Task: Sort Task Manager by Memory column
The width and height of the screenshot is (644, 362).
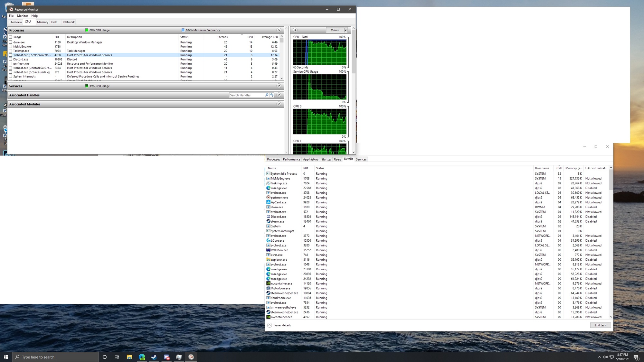Action: click(x=573, y=168)
